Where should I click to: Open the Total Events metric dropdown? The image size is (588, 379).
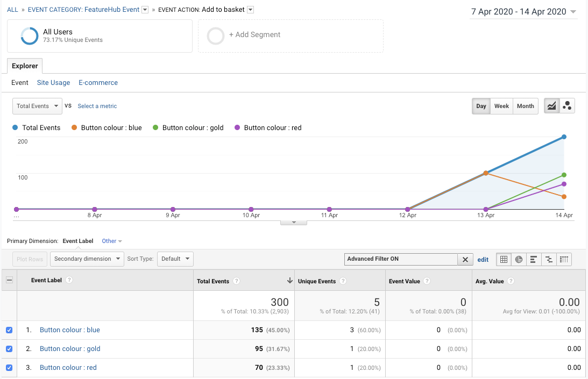(37, 106)
